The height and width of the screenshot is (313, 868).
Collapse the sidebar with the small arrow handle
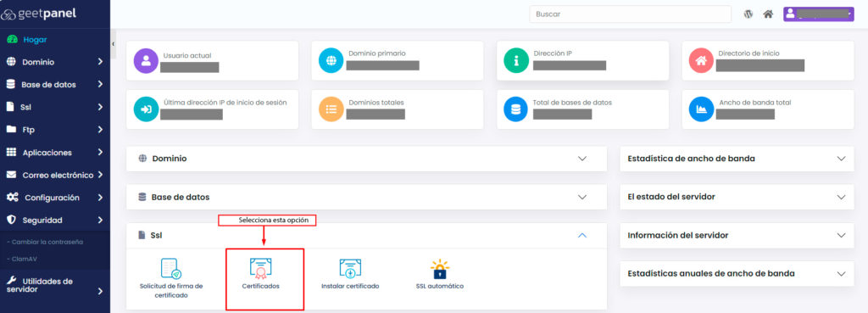point(113,43)
